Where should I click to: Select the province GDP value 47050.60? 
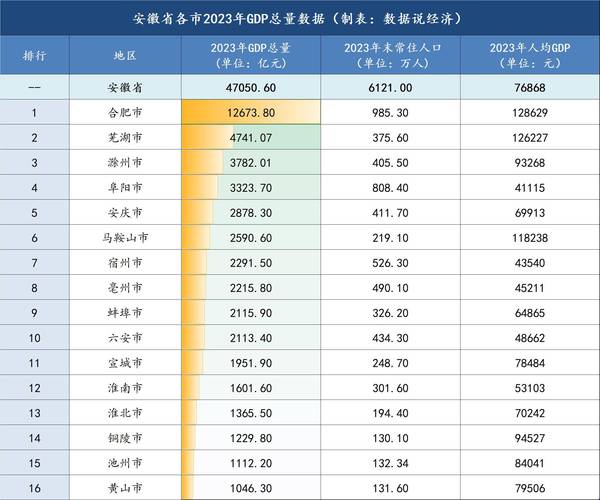[251, 88]
